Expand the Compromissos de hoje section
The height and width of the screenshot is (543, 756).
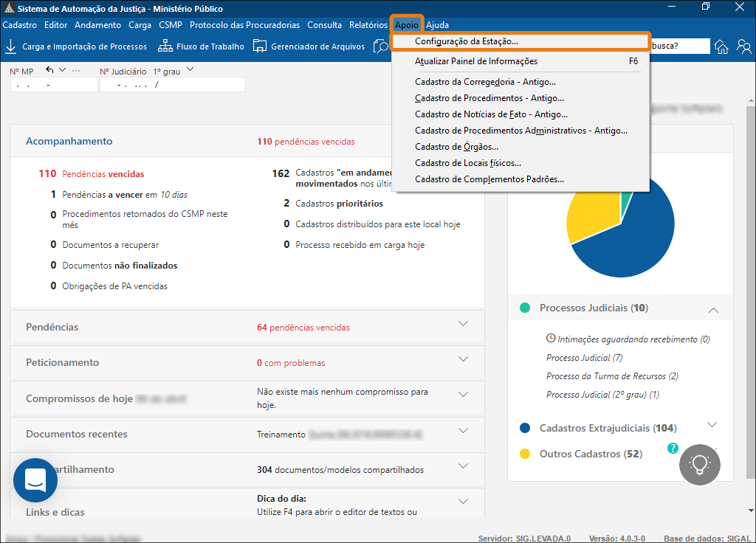(463, 394)
